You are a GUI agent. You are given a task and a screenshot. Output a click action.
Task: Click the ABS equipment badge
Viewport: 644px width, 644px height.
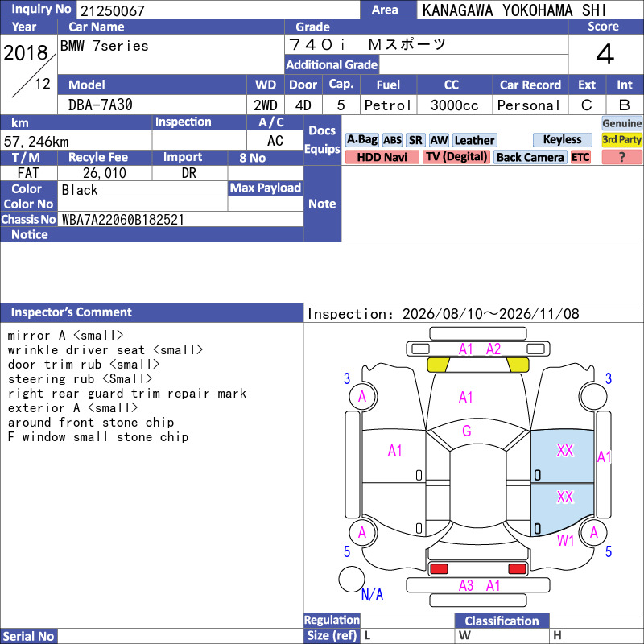(392, 140)
